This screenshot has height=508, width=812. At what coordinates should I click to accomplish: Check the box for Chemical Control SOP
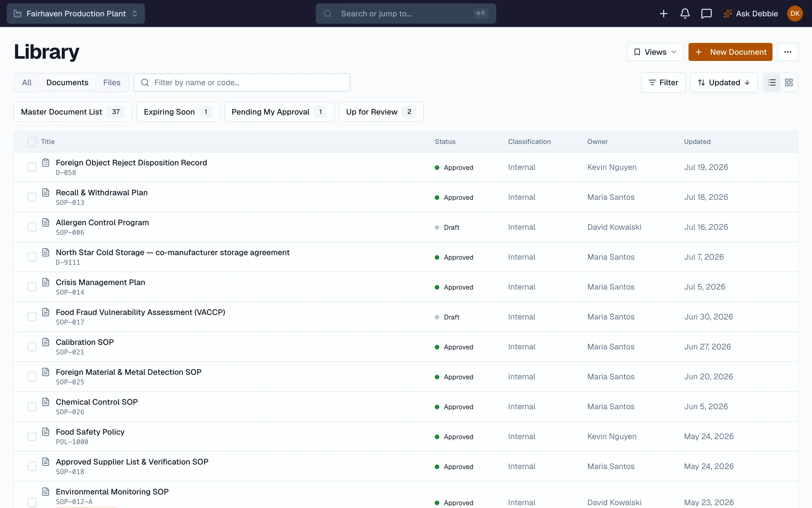pyautogui.click(x=32, y=406)
